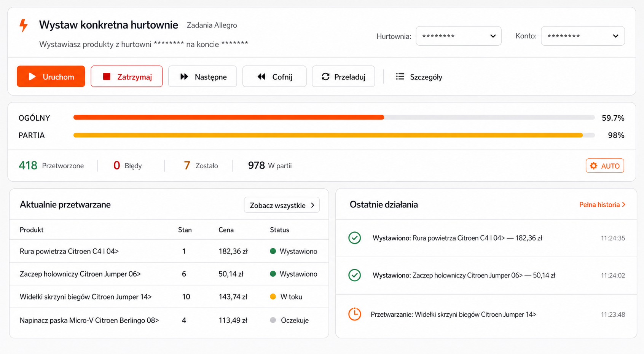Click green check icon for Rura powietrza action
The image size is (644, 354).
[x=355, y=238]
